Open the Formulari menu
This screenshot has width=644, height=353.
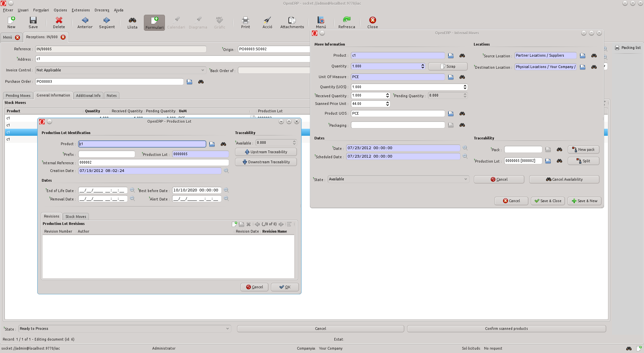(x=41, y=10)
